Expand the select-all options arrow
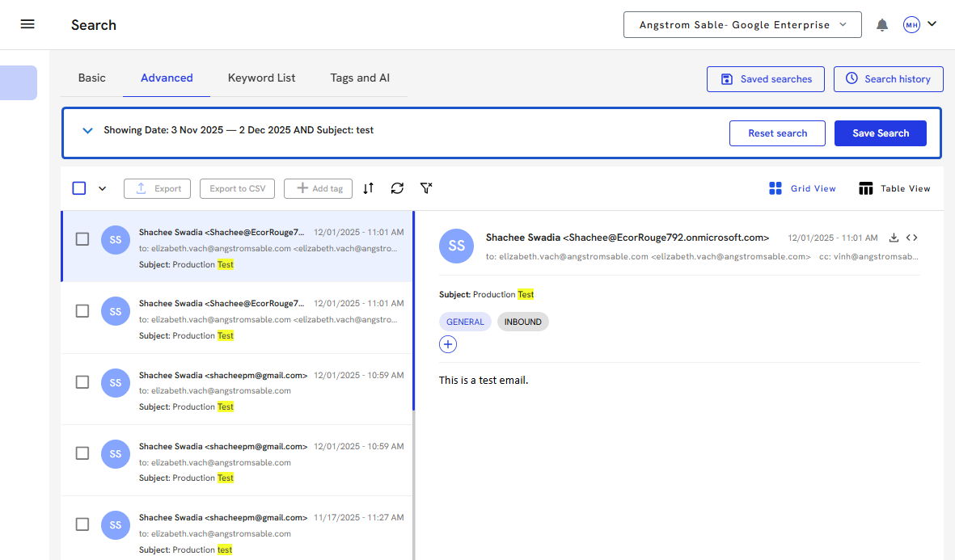The height and width of the screenshot is (560, 955). click(x=103, y=188)
